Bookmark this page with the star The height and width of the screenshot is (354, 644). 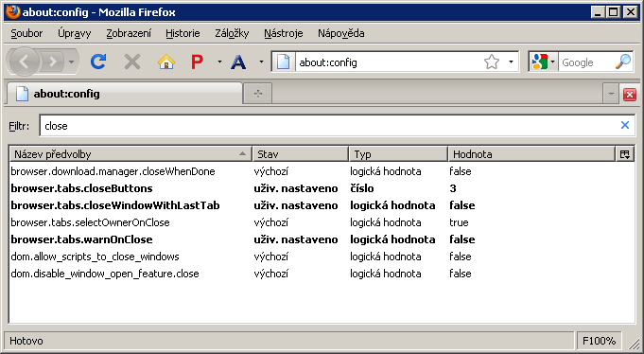coord(491,62)
